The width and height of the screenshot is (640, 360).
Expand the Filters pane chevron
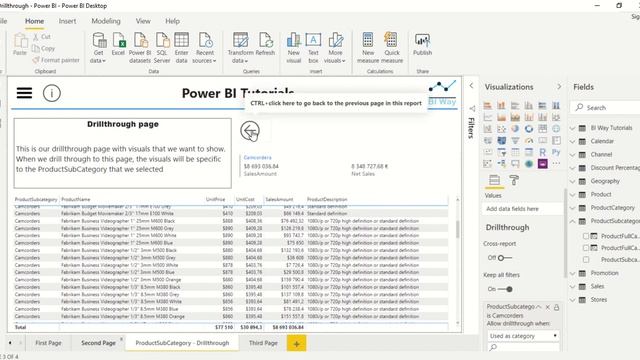coord(471,86)
